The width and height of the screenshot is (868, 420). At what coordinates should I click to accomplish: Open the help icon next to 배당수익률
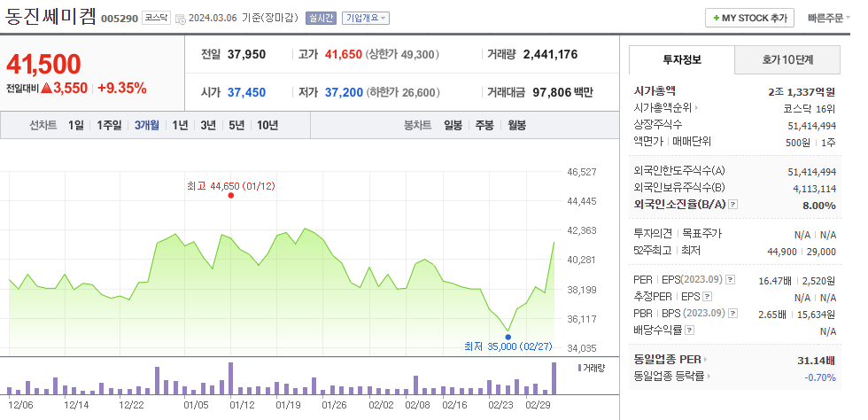[689, 331]
